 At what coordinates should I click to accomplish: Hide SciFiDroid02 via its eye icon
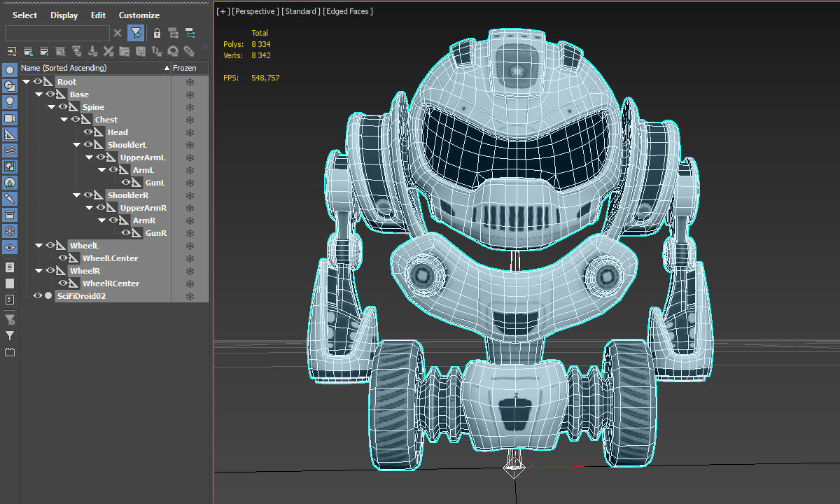tap(38, 296)
